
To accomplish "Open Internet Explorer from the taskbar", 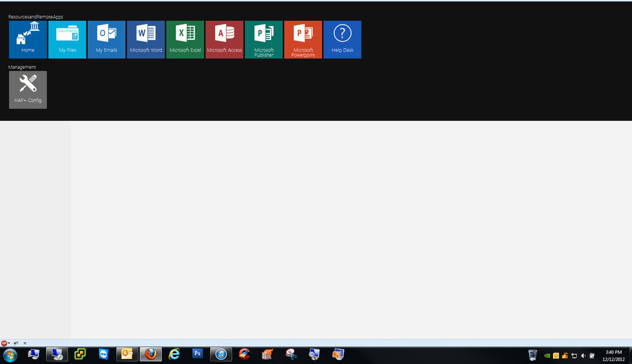I will pos(174,355).
